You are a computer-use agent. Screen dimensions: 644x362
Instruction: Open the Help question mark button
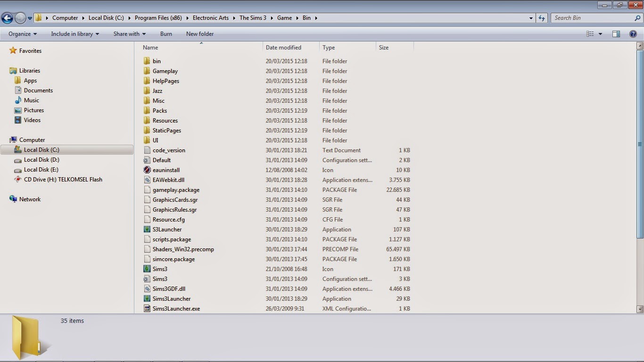(633, 34)
